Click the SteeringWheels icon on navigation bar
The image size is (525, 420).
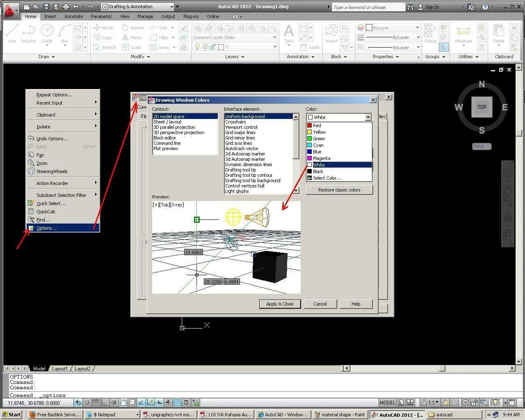tap(507, 173)
